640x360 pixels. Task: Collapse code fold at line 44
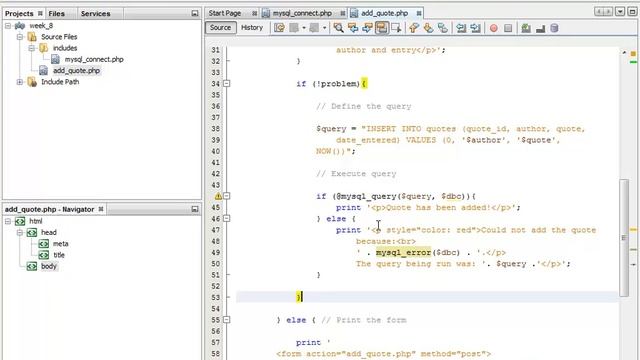(227, 196)
